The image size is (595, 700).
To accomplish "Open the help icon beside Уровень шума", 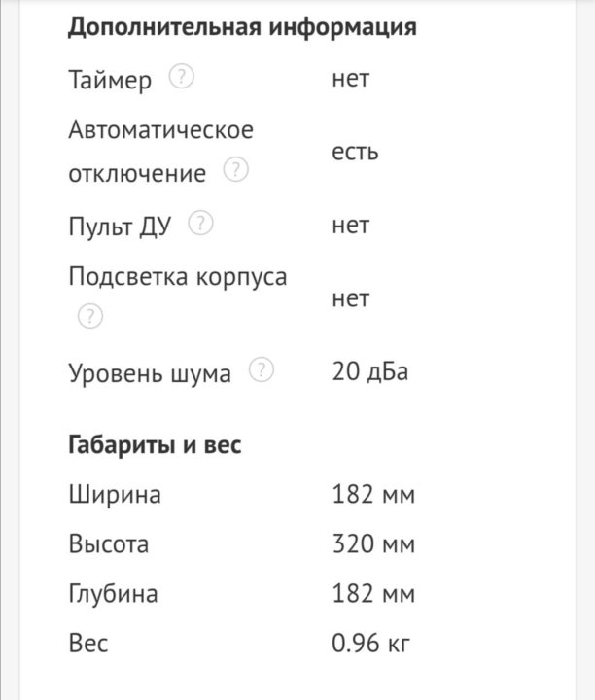I will click(262, 370).
